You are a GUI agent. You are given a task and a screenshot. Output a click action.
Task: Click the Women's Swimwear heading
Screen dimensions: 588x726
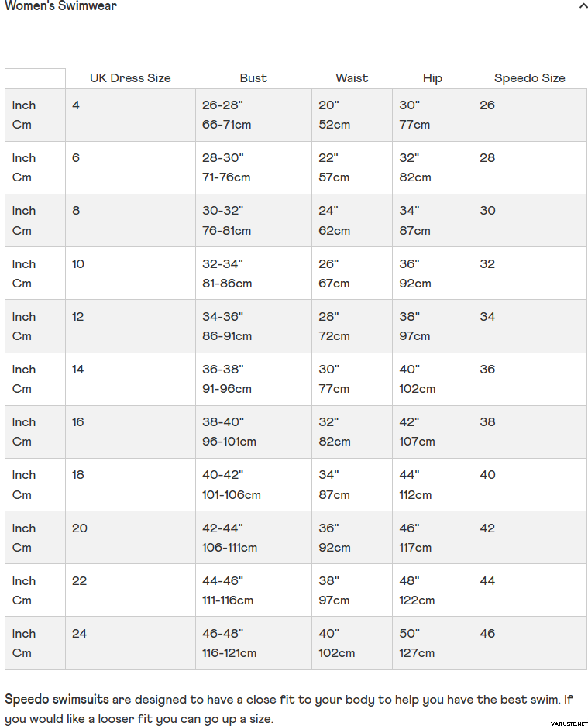(60, 5)
